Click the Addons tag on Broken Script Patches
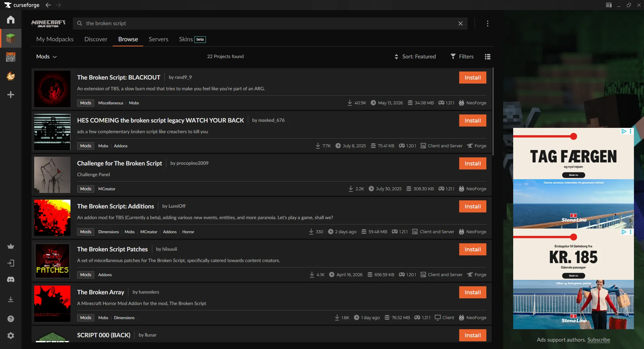The image size is (644, 349). (x=105, y=275)
